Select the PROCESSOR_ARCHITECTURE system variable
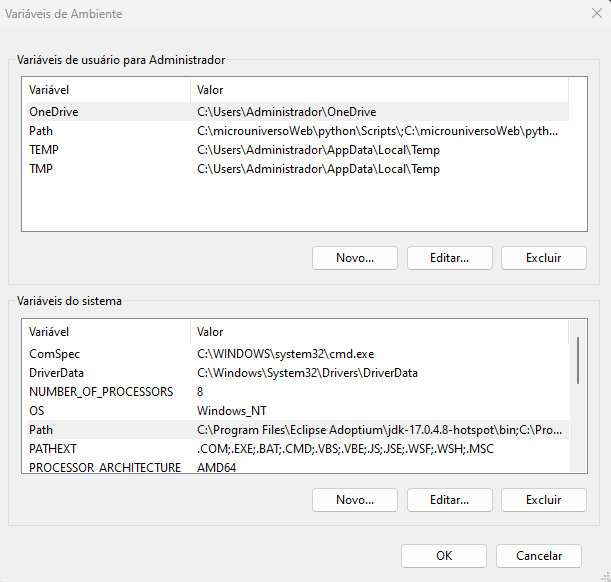The image size is (611, 582). pos(298,467)
